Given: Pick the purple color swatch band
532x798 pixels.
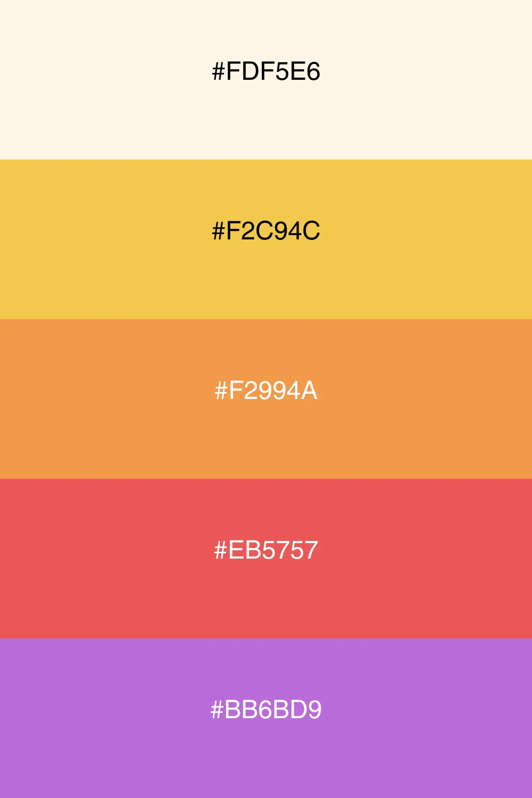Looking at the screenshot, I should pos(266,718).
